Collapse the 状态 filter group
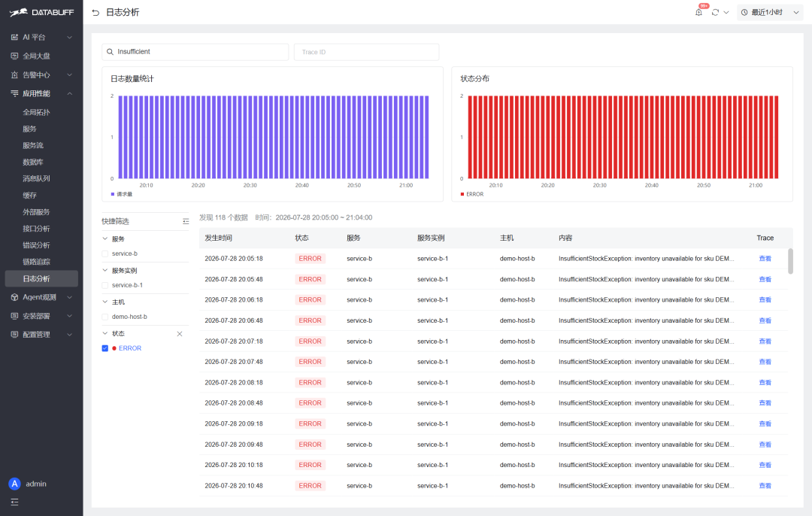This screenshot has height=516, width=812. pyautogui.click(x=105, y=334)
